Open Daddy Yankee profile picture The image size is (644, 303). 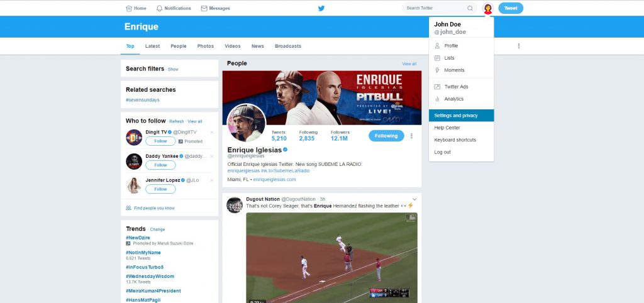134,162
